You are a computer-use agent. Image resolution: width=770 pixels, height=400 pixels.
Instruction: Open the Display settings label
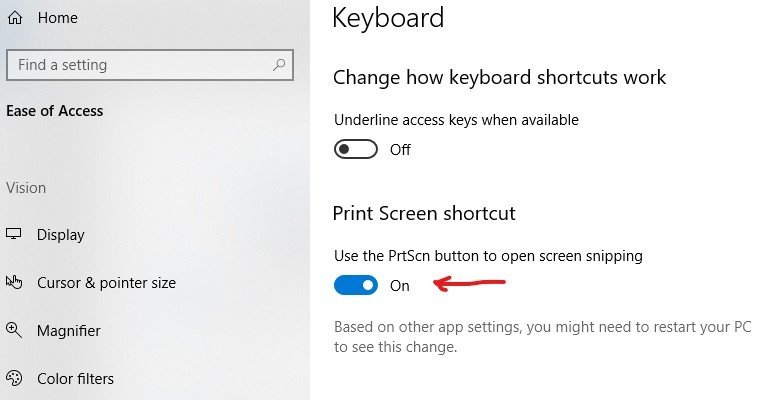[x=60, y=235]
